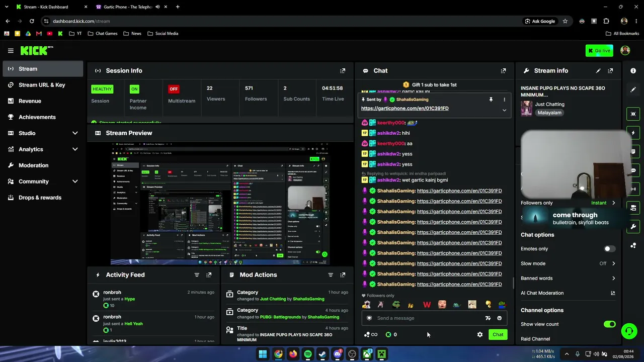Screen dimensions: 644x362
Task: Open the profile avatar next to Go live
Action: (x=625, y=50)
